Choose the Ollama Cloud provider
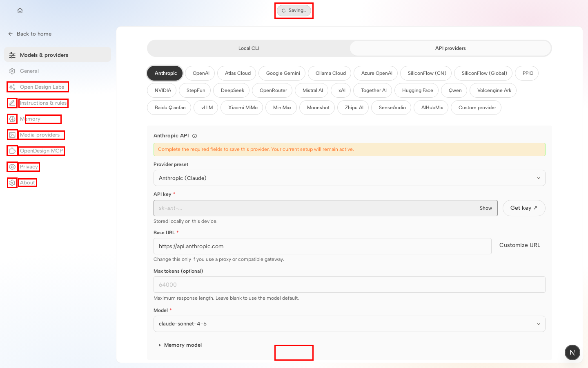Screen dimensions: 588x368 pyautogui.click(x=330, y=73)
